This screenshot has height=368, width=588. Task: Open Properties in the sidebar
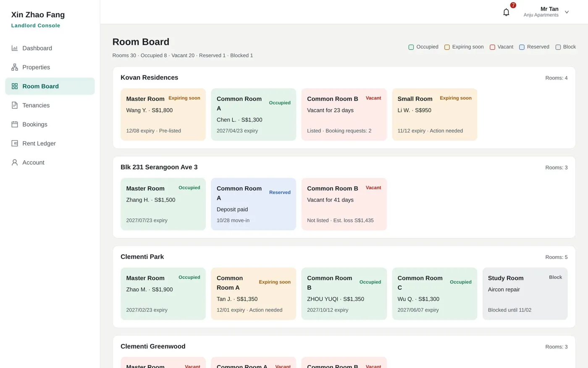50,67
